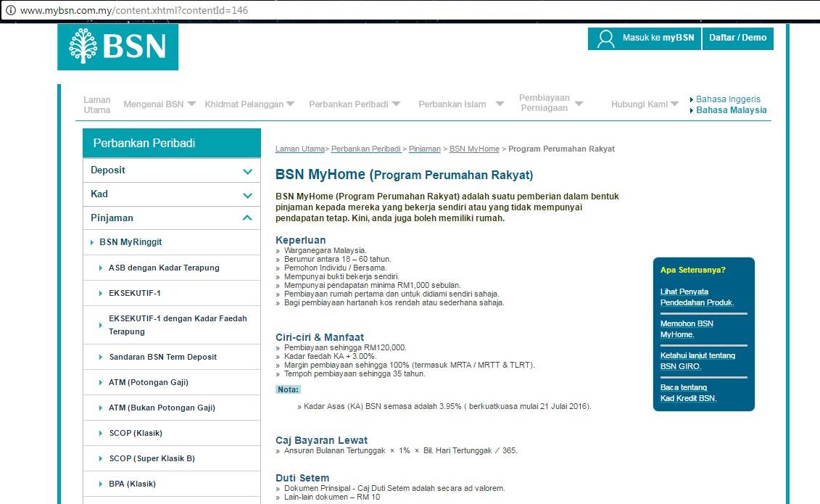
Task: Expand the Deposit section chevron
Action: [x=247, y=171]
